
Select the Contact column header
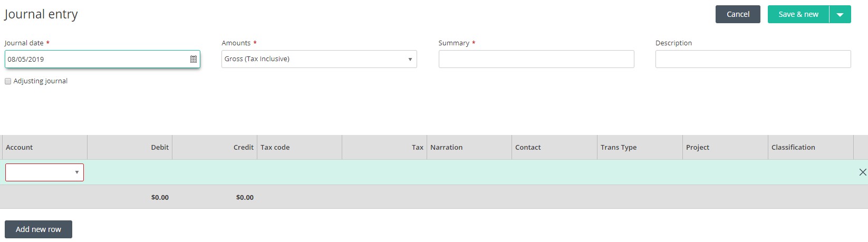coord(528,148)
